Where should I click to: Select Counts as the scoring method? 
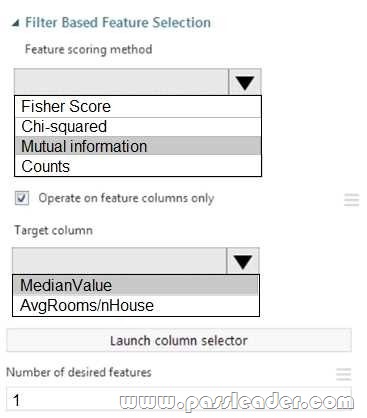[138, 166]
